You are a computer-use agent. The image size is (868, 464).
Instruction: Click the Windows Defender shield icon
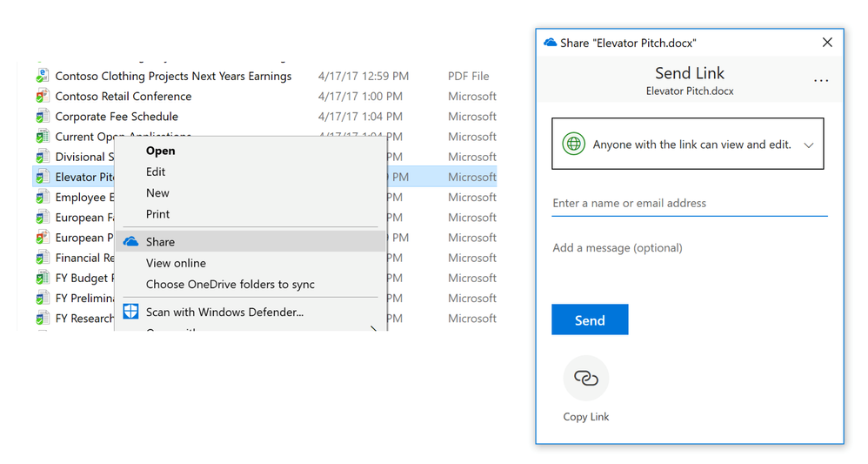130,312
